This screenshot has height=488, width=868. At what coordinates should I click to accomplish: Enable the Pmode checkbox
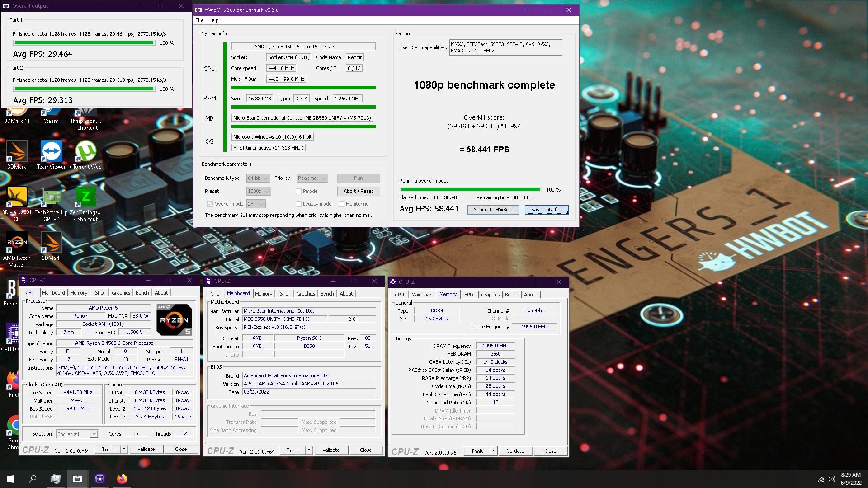point(298,191)
